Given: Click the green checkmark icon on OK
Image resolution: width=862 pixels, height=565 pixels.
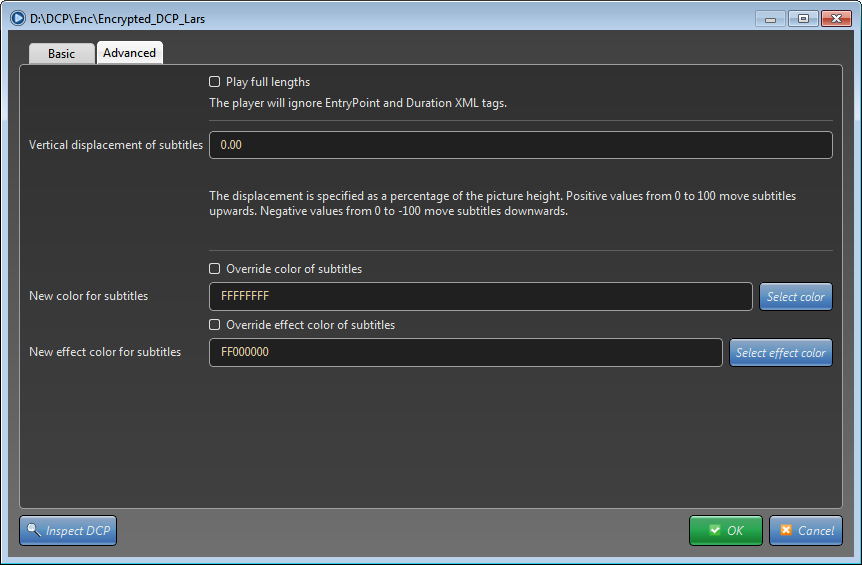Looking at the screenshot, I should pyautogui.click(x=715, y=530).
